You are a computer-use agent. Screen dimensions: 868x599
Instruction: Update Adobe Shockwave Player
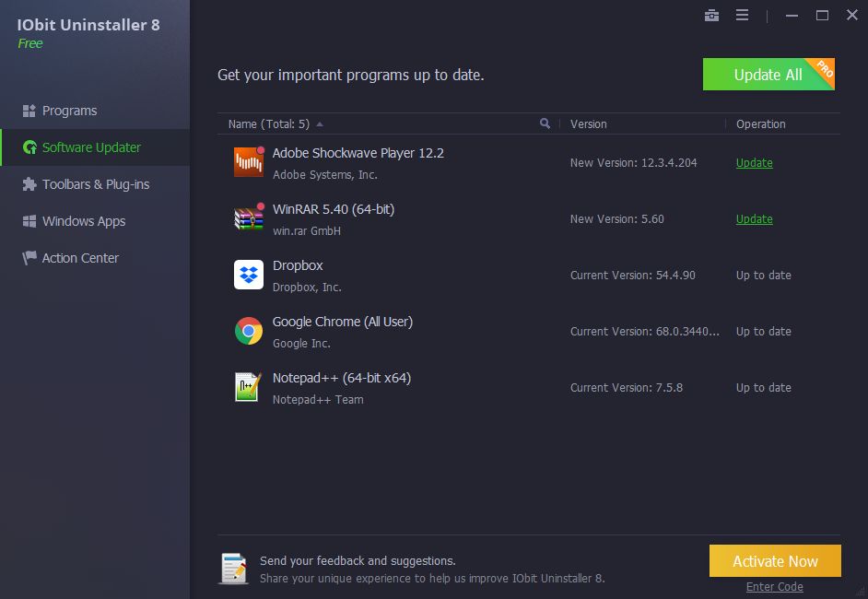754,163
